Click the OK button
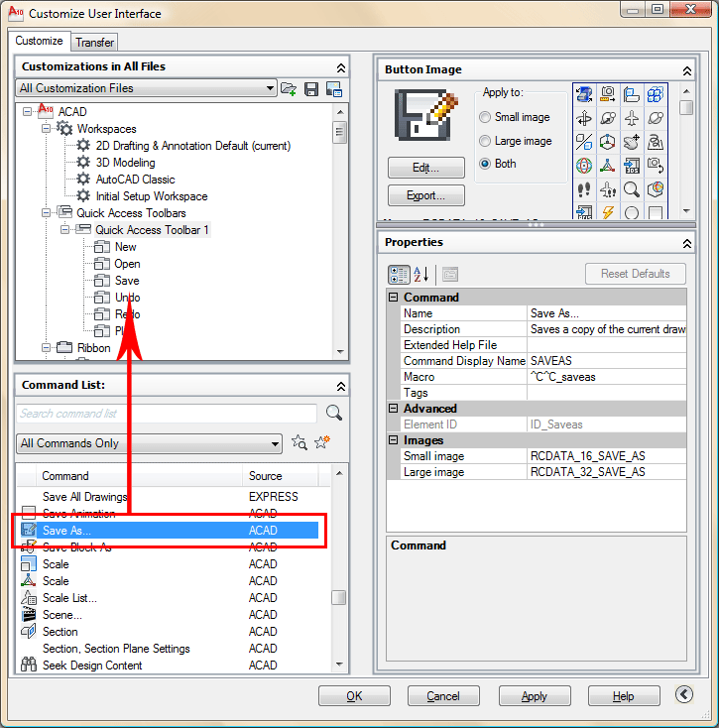Screen dimensions: 719x728 (354, 695)
